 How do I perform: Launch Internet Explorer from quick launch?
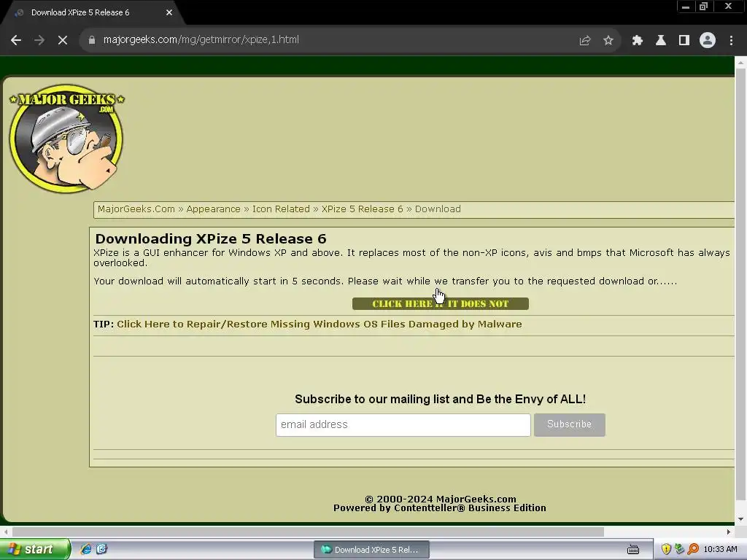tap(86, 549)
